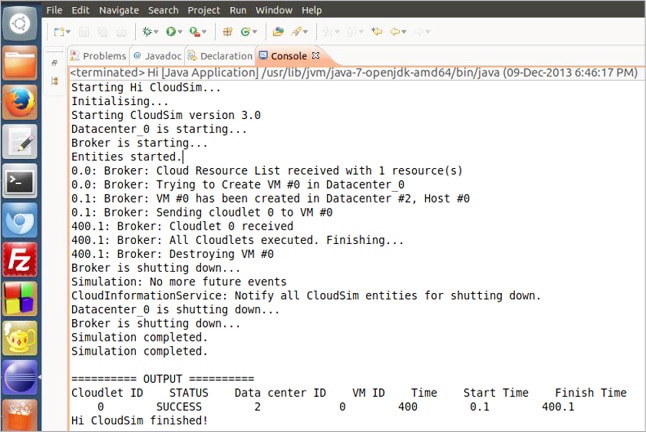Expand the Debug button dropdown arrow
The image size is (646, 432).
(x=158, y=32)
